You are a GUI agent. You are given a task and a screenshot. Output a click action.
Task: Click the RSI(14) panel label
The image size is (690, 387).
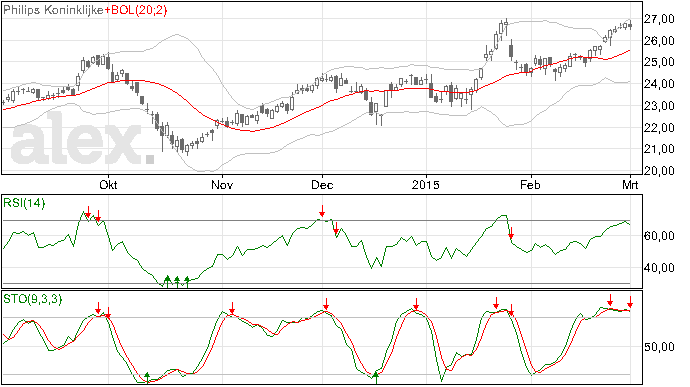[x=24, y=203]
